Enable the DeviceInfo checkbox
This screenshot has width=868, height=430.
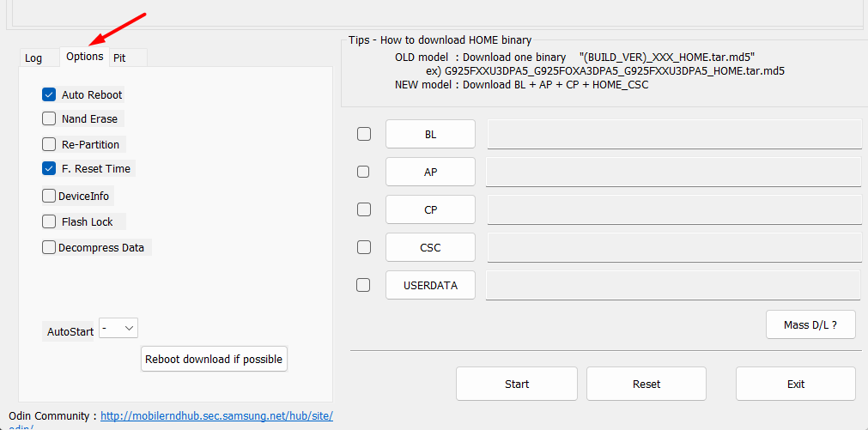click(49, 196)
